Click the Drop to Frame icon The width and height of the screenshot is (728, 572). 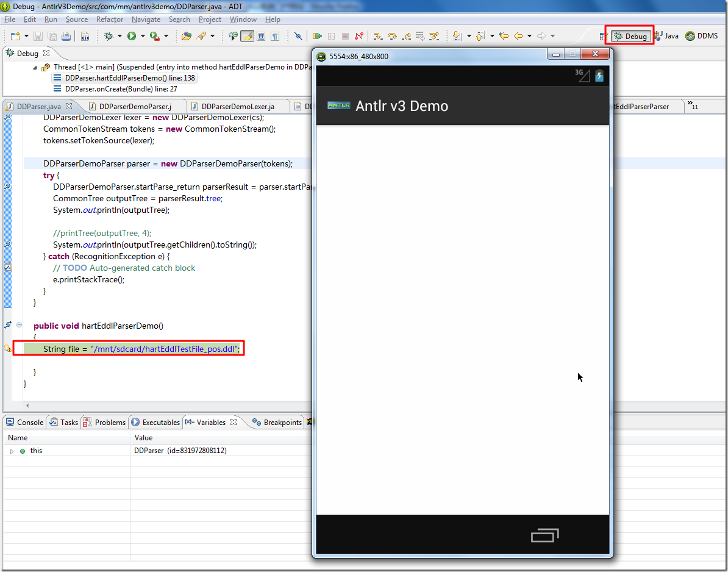pos(420,36)
